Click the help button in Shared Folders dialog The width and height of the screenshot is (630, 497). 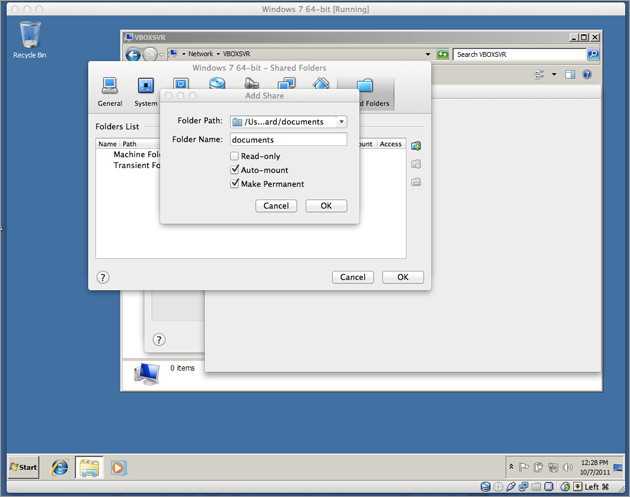click(103, 277)
